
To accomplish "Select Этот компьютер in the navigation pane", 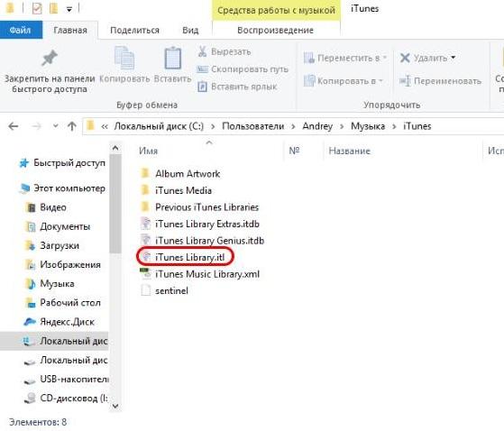I will 69,188.
